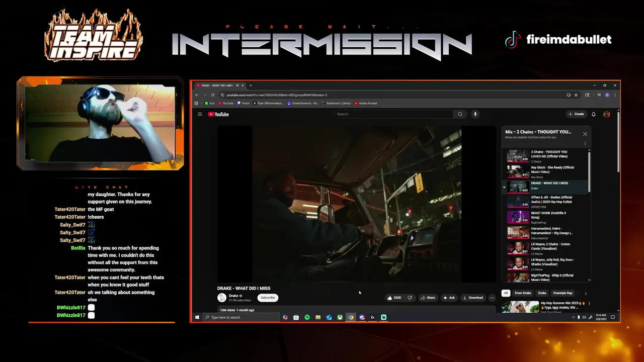Open the Mix playlist three-dot options
The image size is (644, 362).
pos(585,144)
